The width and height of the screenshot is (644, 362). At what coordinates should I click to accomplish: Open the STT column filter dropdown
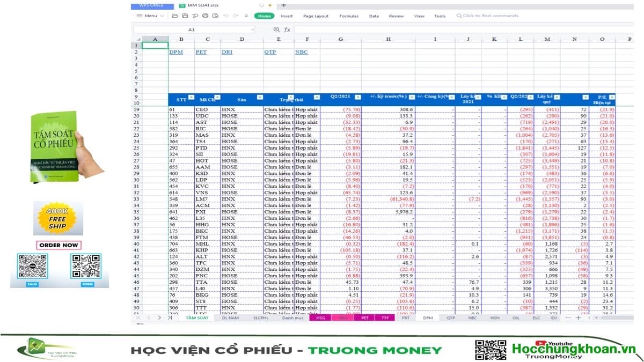190,97
